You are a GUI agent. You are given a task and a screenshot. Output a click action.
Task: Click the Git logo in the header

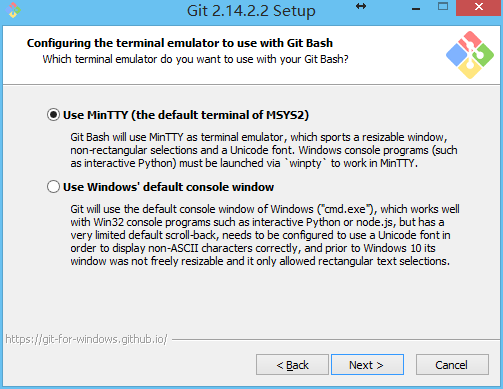[470, 55]
